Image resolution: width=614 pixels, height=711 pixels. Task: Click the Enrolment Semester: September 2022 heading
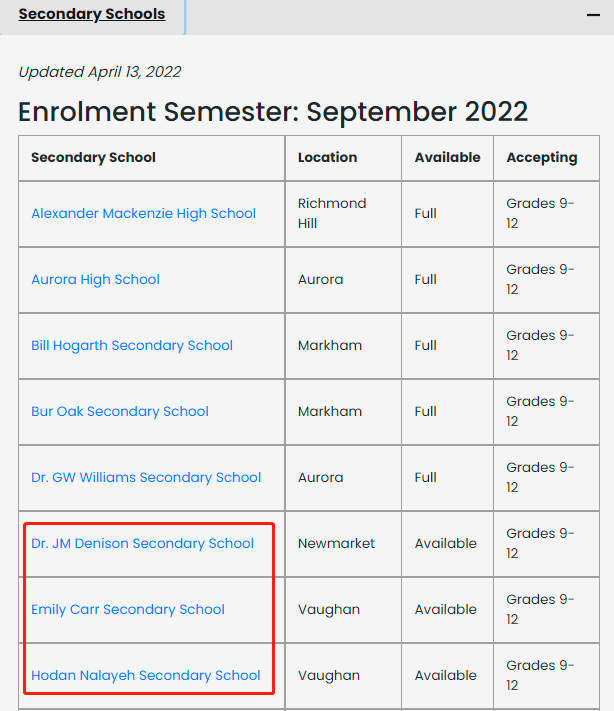(x=273, y=112)
